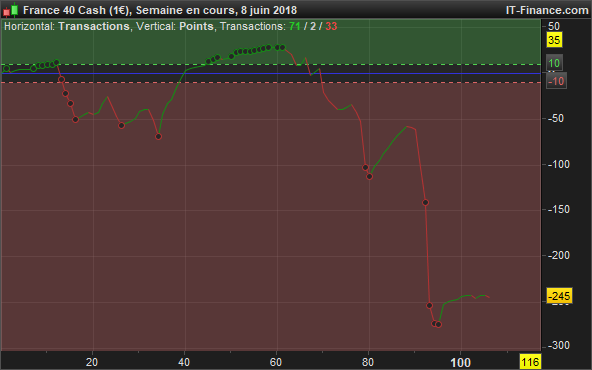The width and height of the screenshot is (592, 370).
Task: Click the trade marker at the -70 dip
Action: tap(159, 137)
